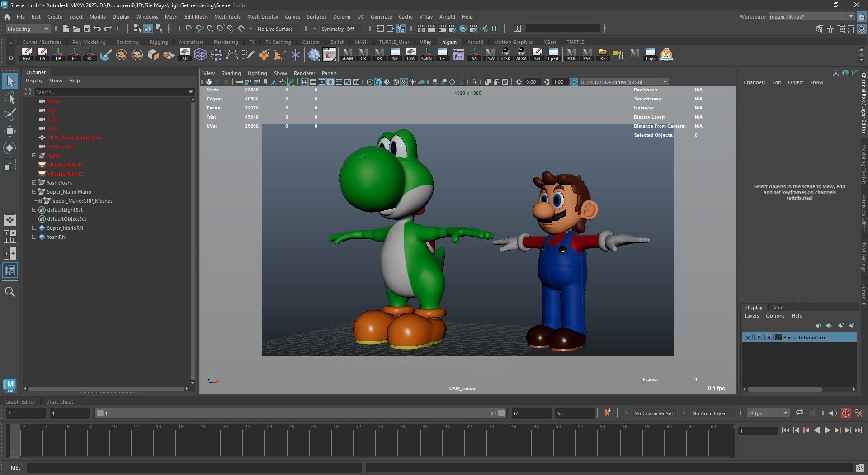Screen dimensions: 868x475
Task: Click the PKR shelf button
Action: pyautogui.click(x=571, y=54)
